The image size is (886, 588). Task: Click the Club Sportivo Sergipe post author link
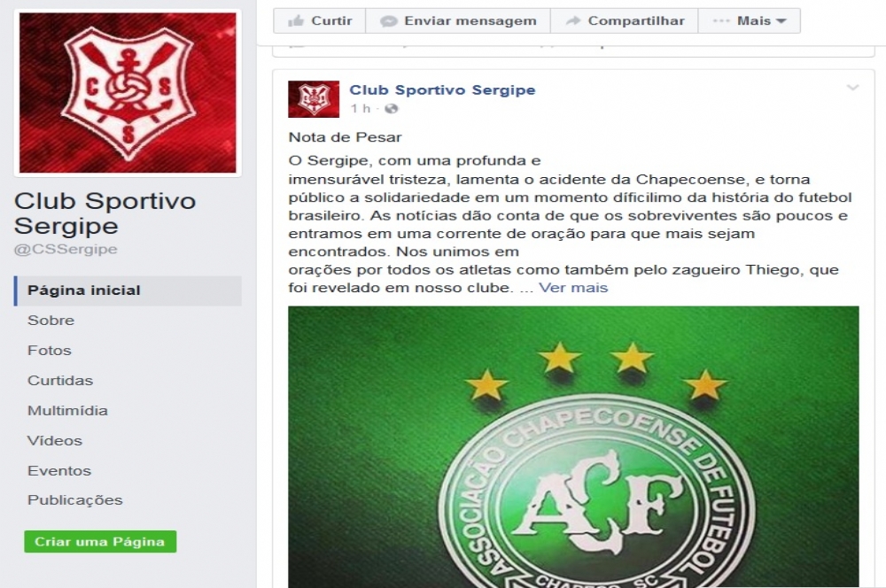[442, 89]
